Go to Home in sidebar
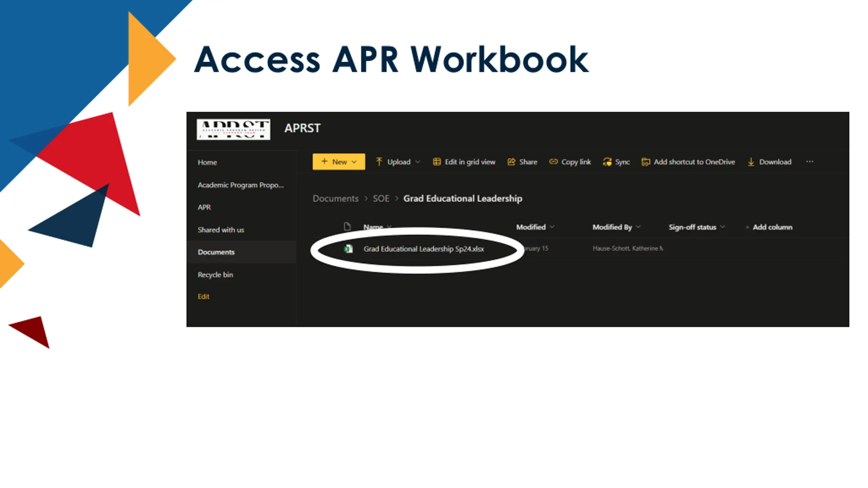868x488 pixels. 207,162
